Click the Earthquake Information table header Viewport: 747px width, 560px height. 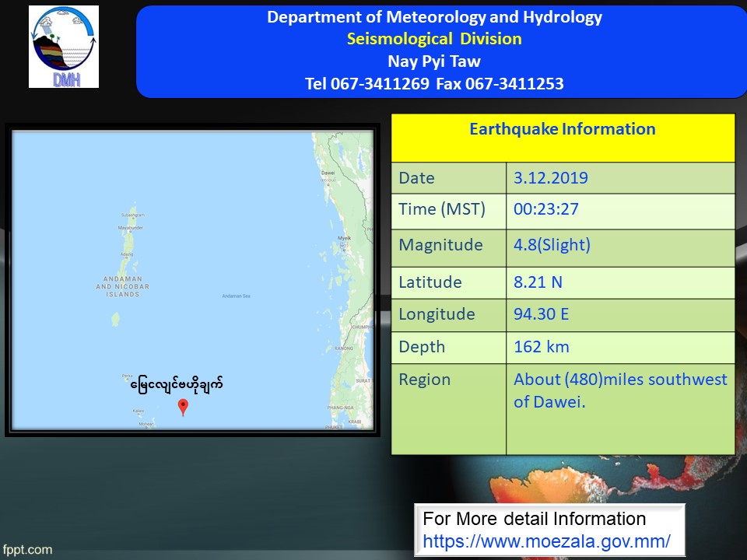(x=563, y=138)
